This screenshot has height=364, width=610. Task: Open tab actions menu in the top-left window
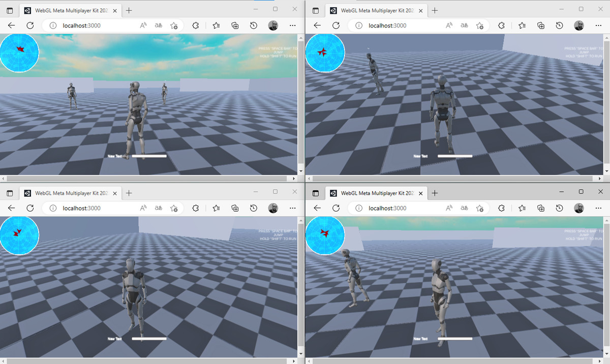click(x=10, y=10)
